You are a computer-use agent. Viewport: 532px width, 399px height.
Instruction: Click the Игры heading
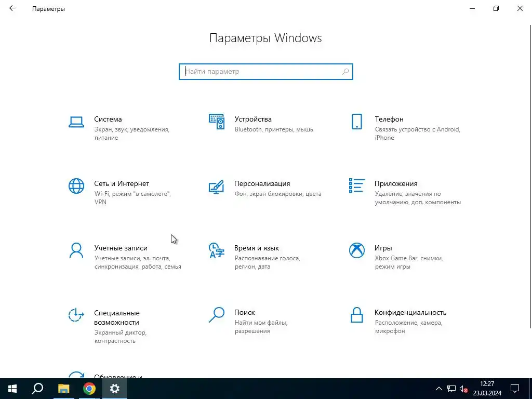tap(383, 248)
